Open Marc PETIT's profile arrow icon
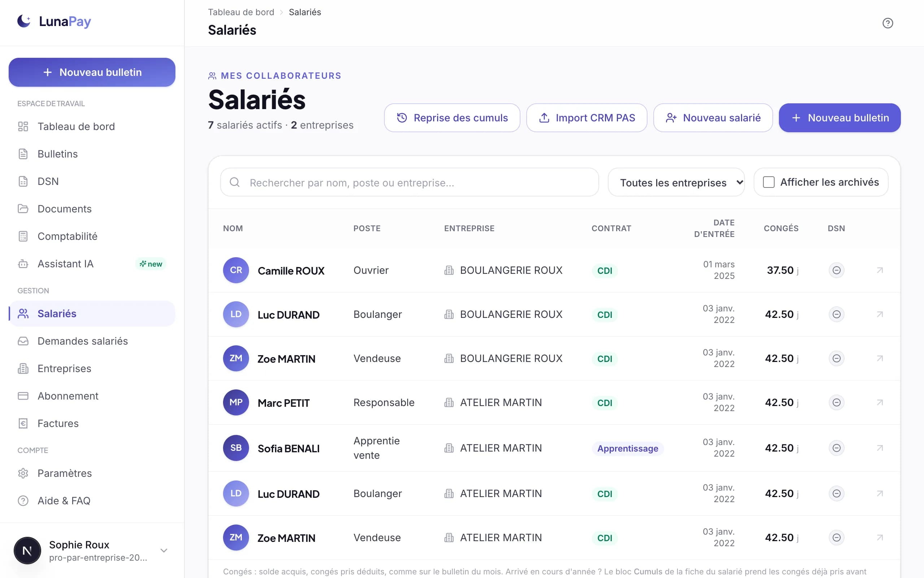924x578 pixels. (880, 402)
